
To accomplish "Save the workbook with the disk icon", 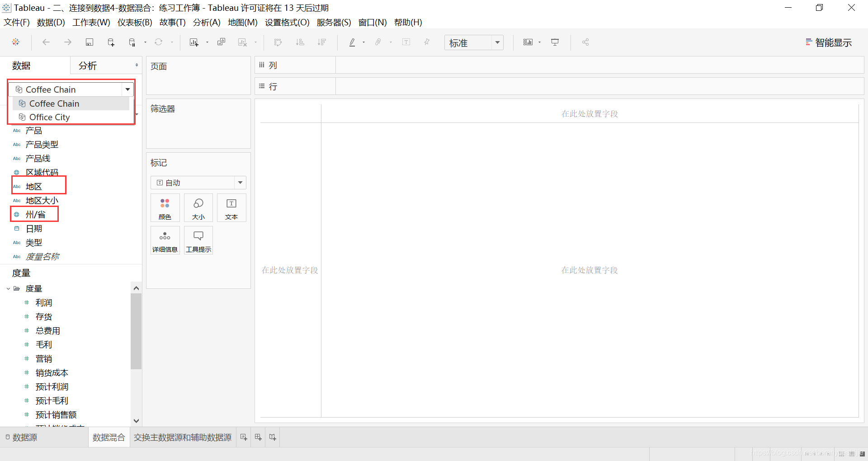I will [x=90, y=42].
